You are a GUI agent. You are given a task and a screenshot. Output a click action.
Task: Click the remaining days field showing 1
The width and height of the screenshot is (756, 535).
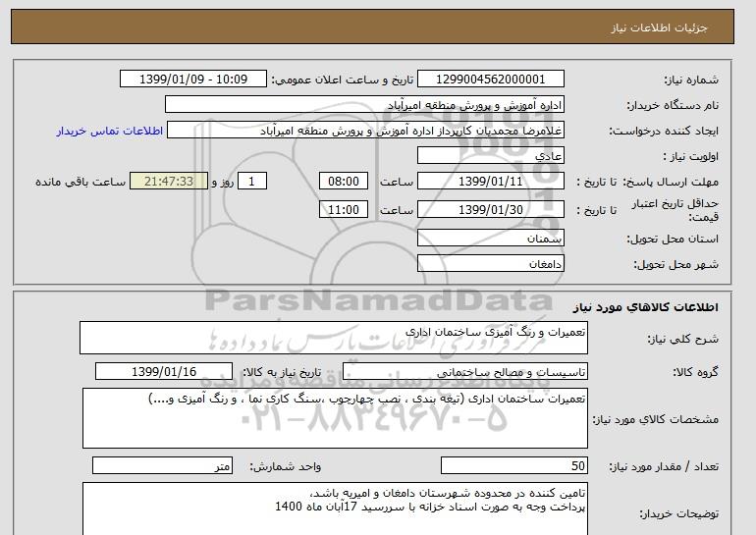[x=251, y=182]
